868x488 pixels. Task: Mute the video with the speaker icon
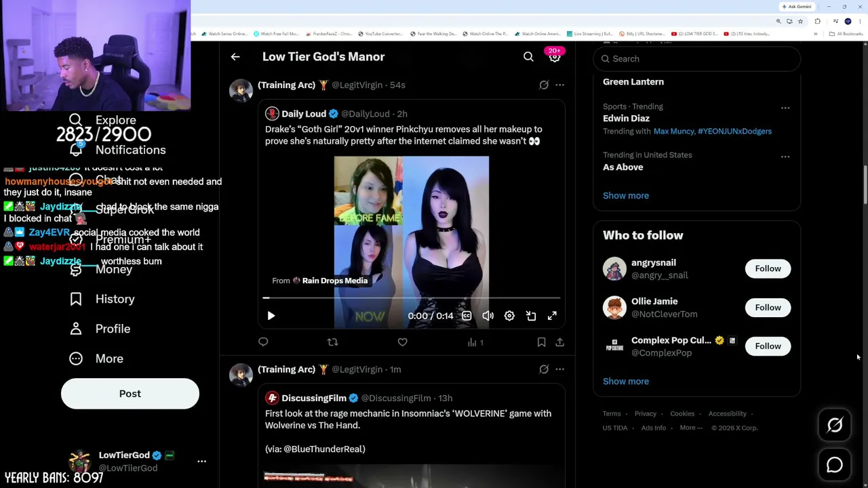pos(488,316)
